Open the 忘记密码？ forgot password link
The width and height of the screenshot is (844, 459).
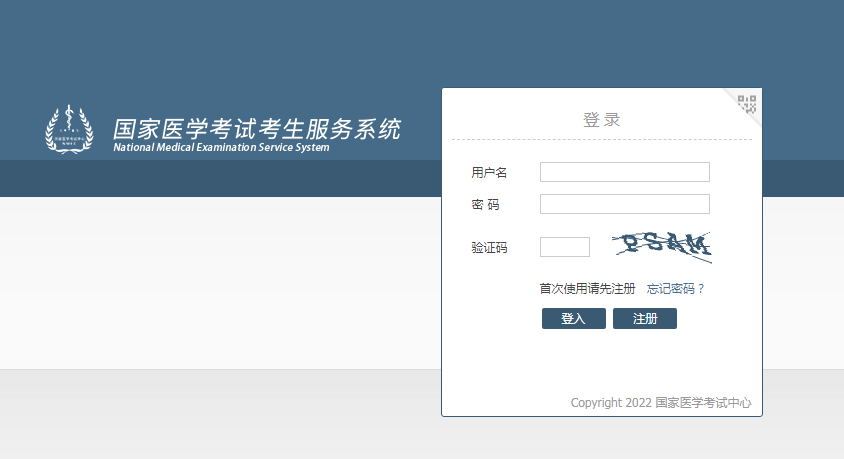[x=676, y=289]
